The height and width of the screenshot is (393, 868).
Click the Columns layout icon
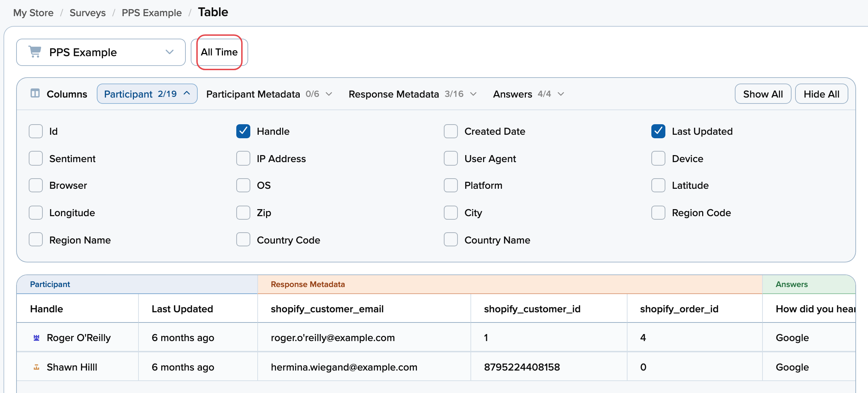tap(35, 93)
